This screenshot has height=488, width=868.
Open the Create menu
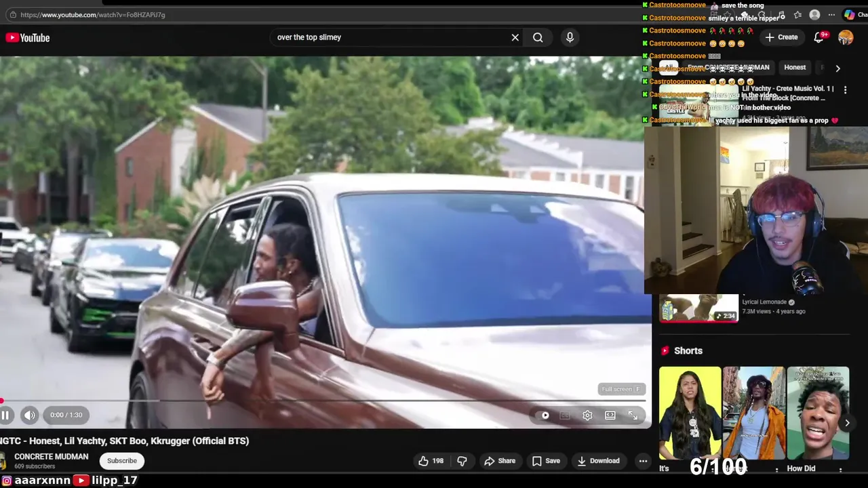(781, 37)
